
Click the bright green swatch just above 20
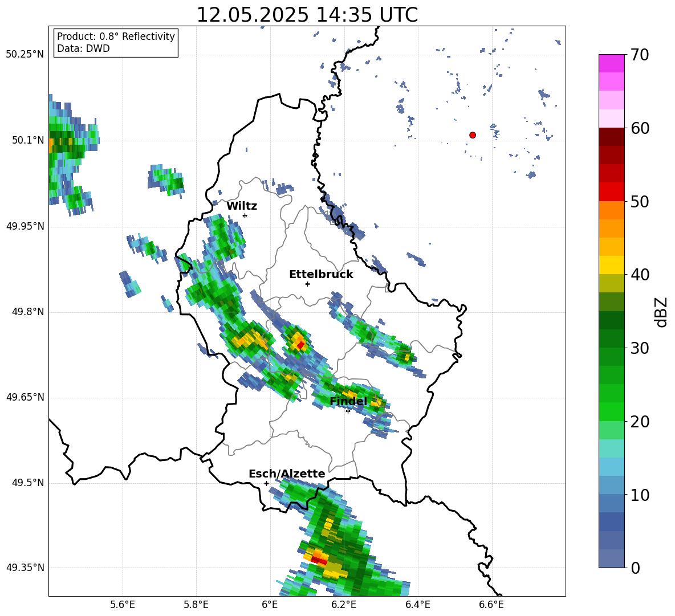coord(611,411)
